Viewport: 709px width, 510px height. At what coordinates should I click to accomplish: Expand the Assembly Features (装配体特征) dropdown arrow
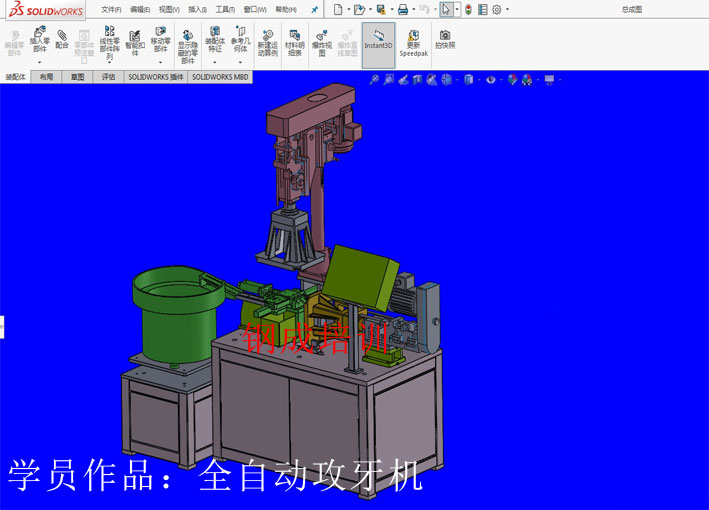tap(214, 62)
